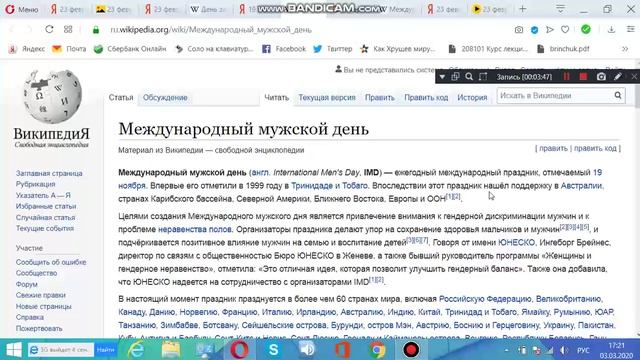640x360 pixels.
Task: Open Google Chrome from taskbar
Action: click(x=377, y=350)
